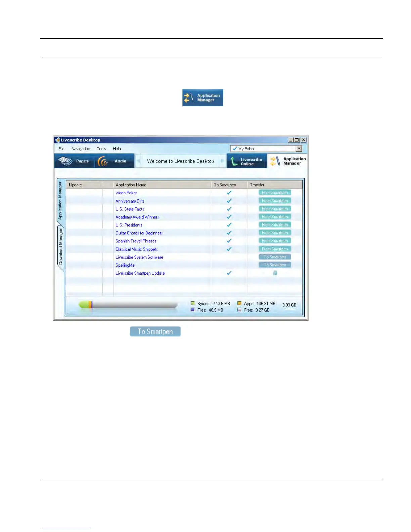Click the Files storage color swatch

tap(193, 310)
